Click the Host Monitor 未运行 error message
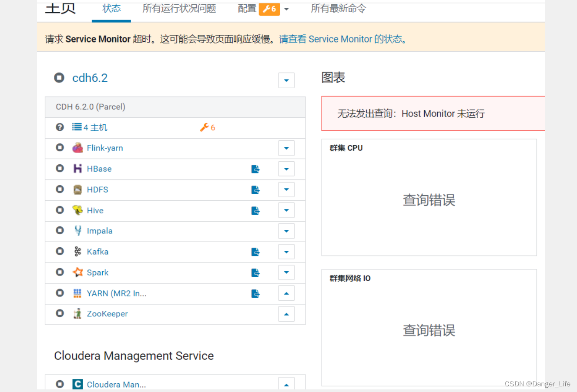Screen dimensions: 577x392 411,113
